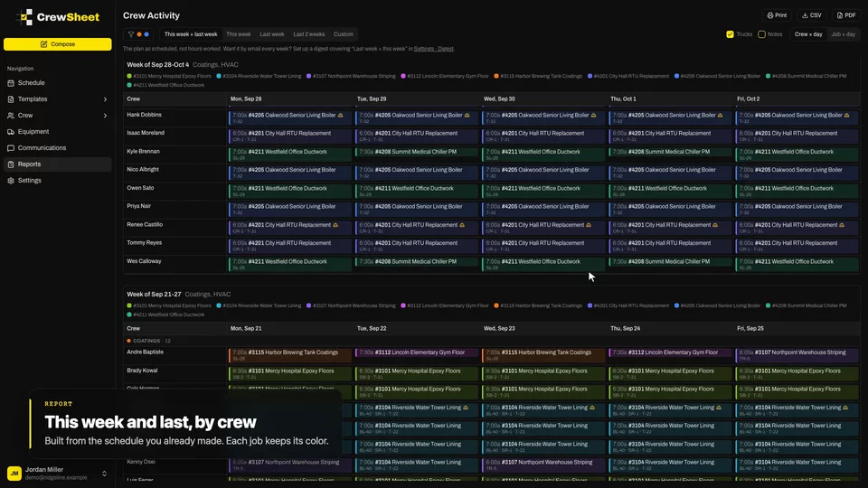Screen dimensions: 868x488
Task: Open the Schedule navigation item
Action: pos(58,83)
